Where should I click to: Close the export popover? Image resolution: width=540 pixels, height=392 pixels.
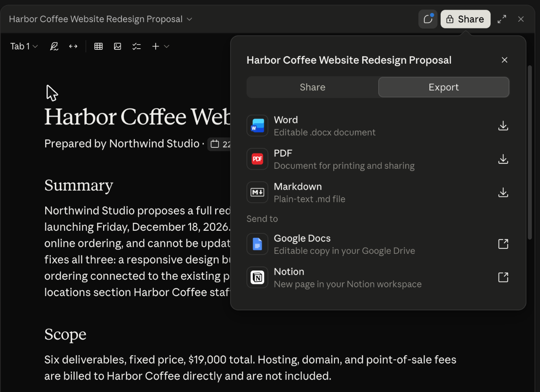(x=504, y=60)
